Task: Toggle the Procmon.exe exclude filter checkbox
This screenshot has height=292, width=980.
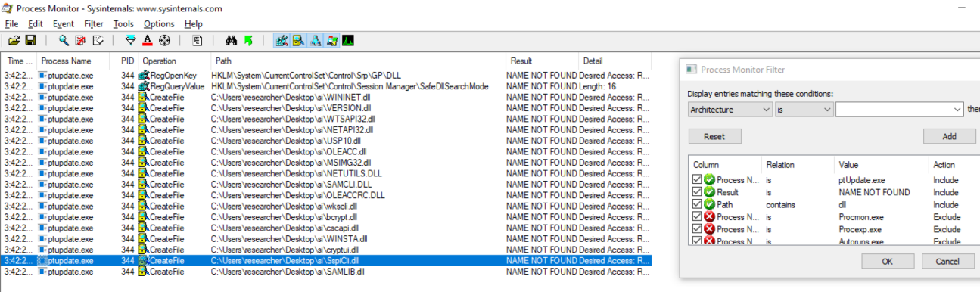Action: [x=697, y=217]
